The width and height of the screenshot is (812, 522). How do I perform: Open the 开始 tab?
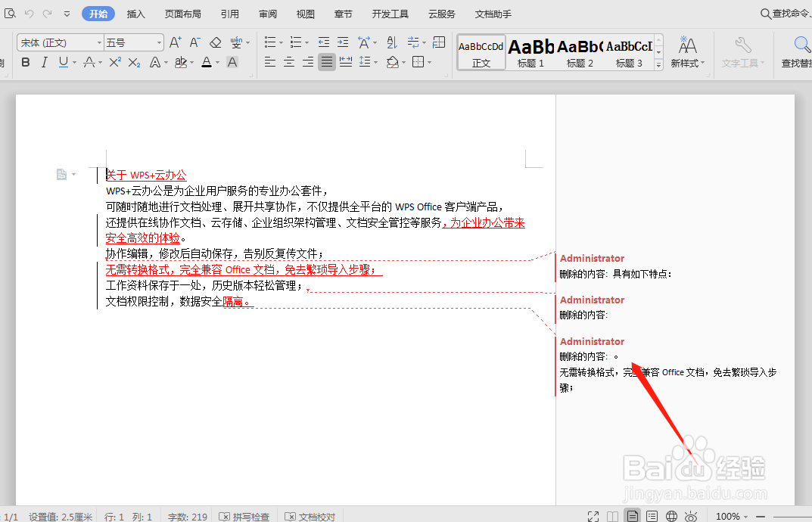click(x=98, y=14)
